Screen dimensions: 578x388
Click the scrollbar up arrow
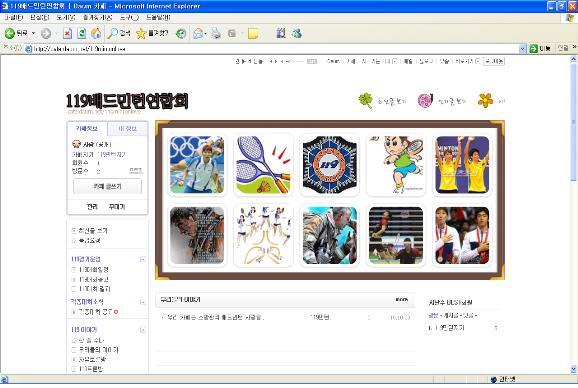(573, 59)
